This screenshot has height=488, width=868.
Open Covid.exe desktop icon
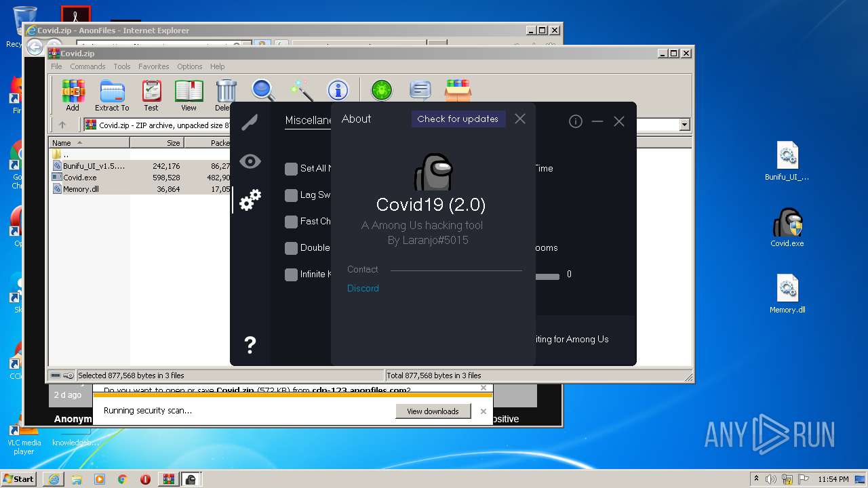click(787, 228)
